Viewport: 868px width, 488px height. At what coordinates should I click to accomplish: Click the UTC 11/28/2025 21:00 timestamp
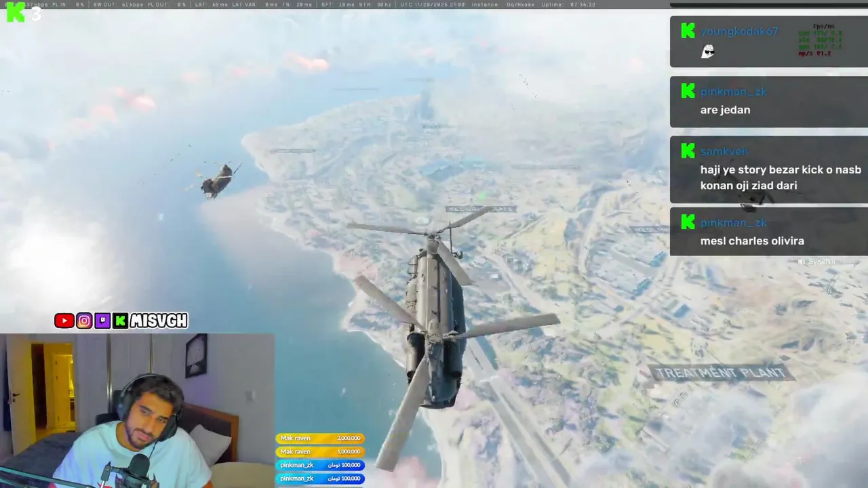[x=433, y=5]
